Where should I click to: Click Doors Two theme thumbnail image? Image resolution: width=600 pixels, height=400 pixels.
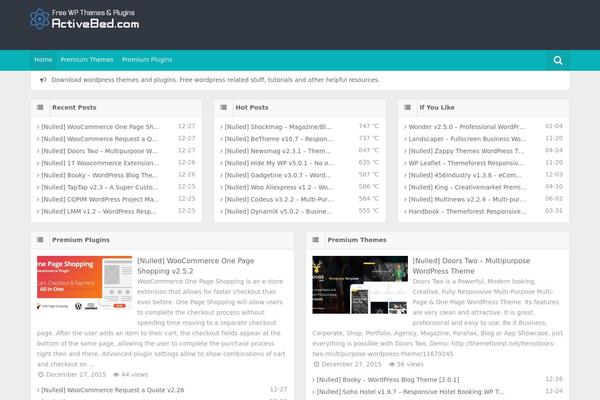360,285
